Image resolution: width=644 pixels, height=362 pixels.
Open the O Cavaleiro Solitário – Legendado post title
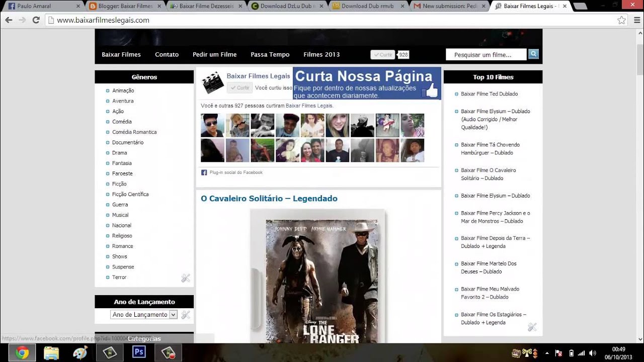tap(269, 199)
